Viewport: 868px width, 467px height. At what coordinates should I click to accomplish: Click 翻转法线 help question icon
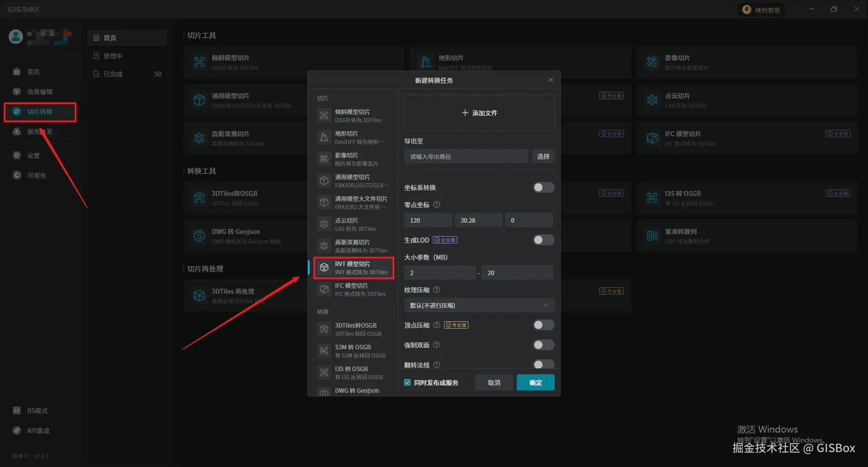pyautogui.click(x=437, y=365)
